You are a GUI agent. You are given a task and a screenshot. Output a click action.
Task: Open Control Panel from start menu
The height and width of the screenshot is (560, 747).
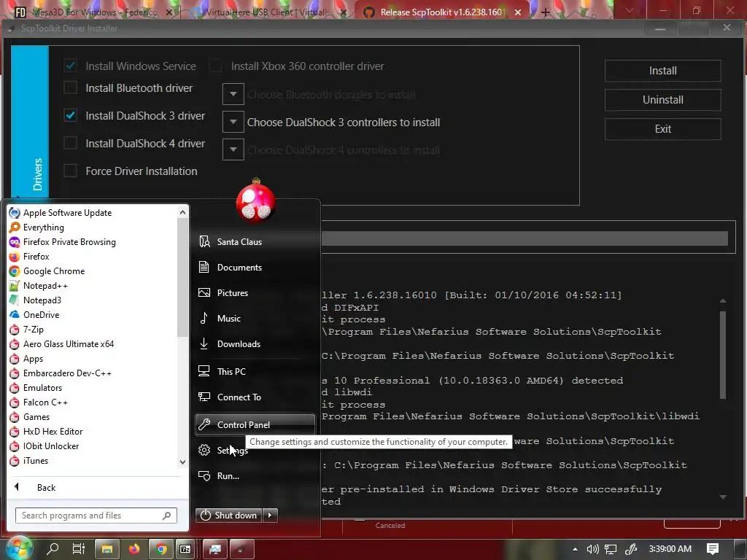pos(255,424)
